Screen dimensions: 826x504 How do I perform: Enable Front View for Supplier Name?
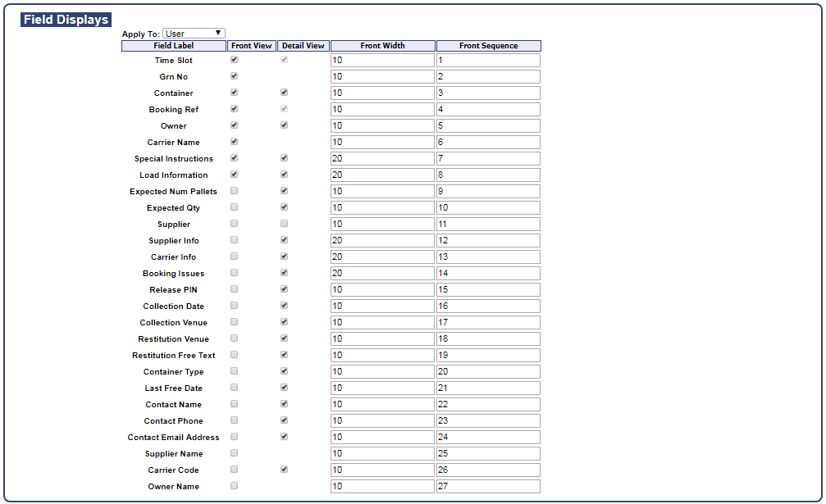(x=234, y=452)
